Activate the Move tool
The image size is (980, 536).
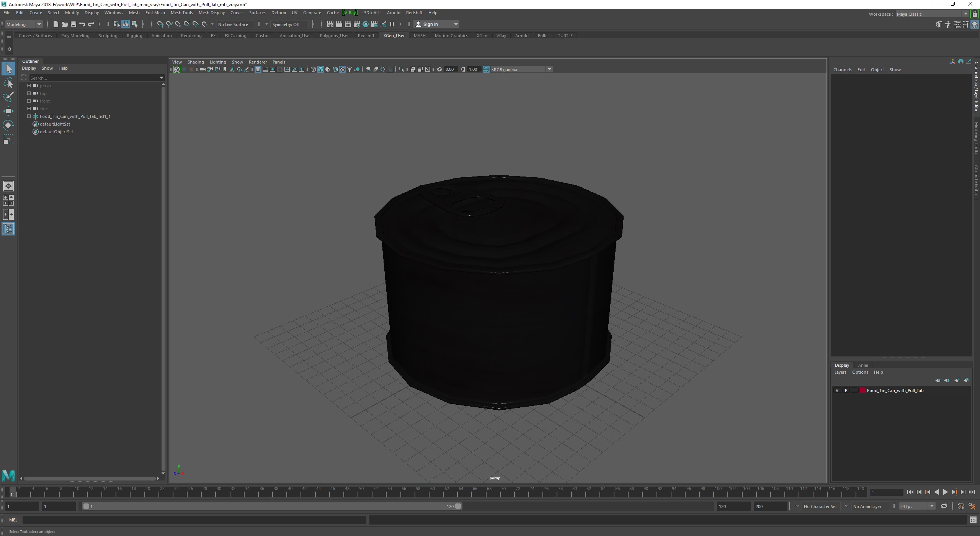8,111
